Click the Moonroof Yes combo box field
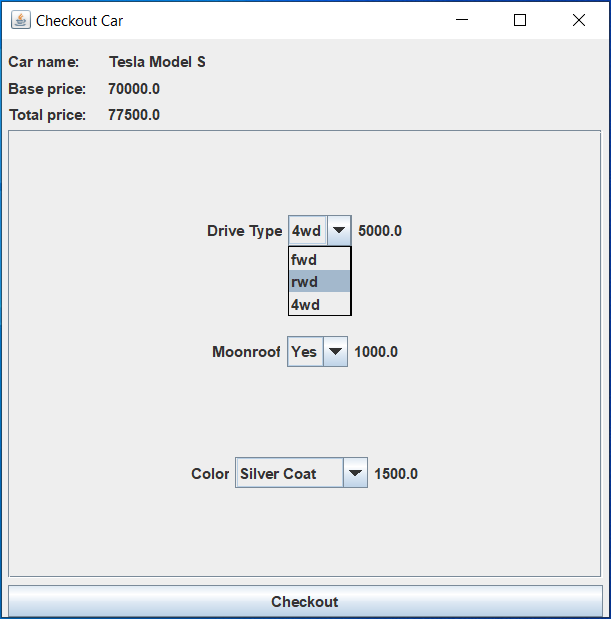This screenshot has width=611, height=619. [317, 351]
